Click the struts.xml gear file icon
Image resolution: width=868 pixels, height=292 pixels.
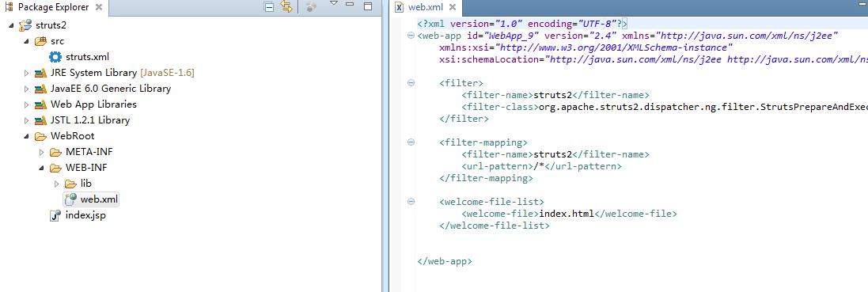[55, 56]
